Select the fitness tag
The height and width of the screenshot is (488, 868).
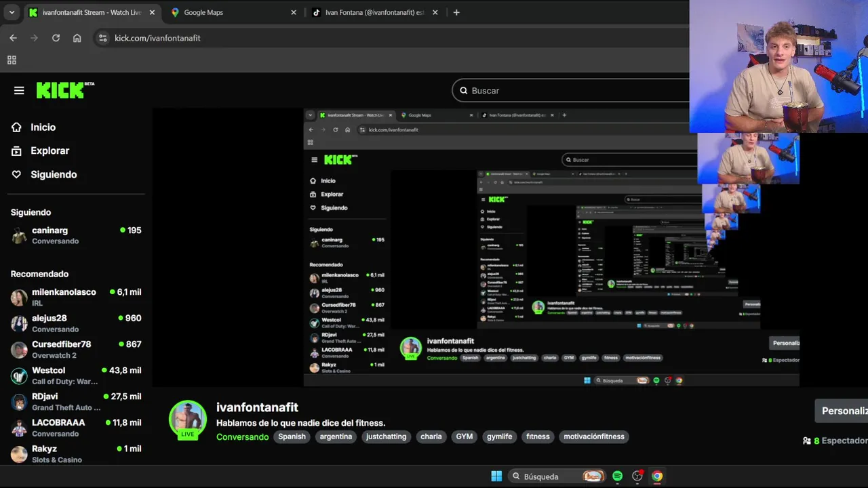538,436
